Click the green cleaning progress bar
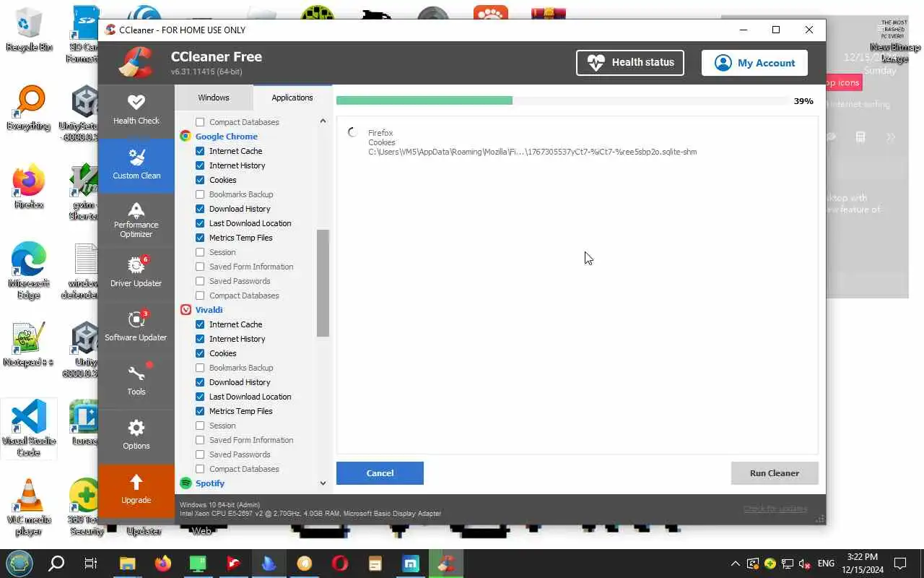Viewport: 924px width, 578px height. pyautogui.click(x=424, y=100)
